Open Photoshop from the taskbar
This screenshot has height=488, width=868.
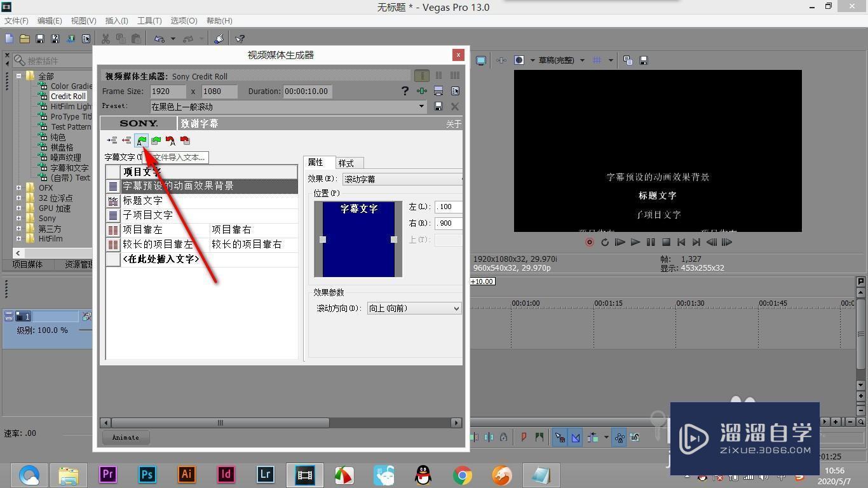[x=147, y=475]
